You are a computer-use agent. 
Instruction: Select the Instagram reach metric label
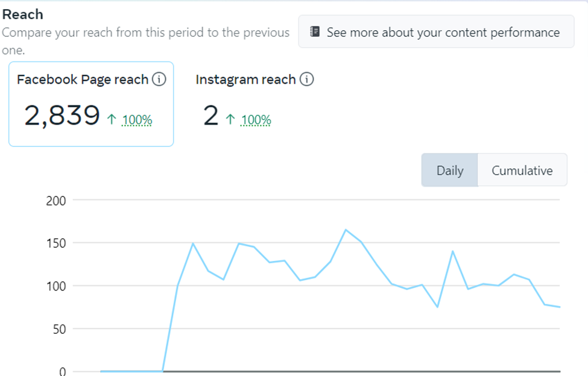point(245,80)
